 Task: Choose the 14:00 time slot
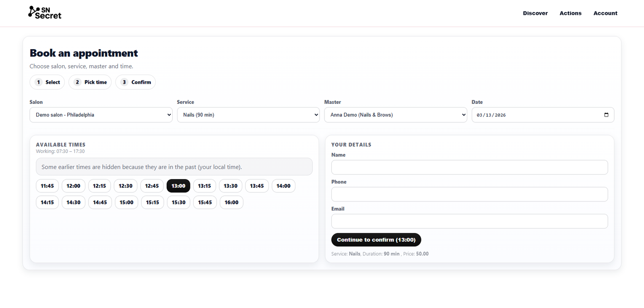283,186
